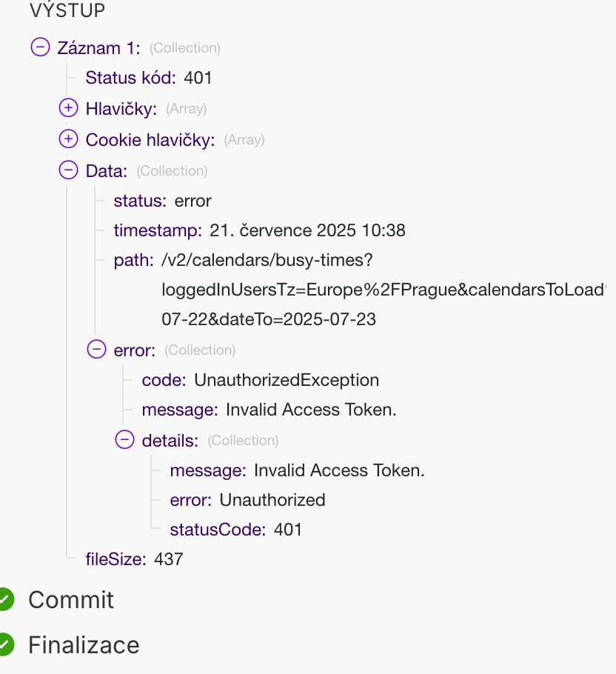Click the green checkmark beside Commit
The image size is (616, 674).
[5, 599]
